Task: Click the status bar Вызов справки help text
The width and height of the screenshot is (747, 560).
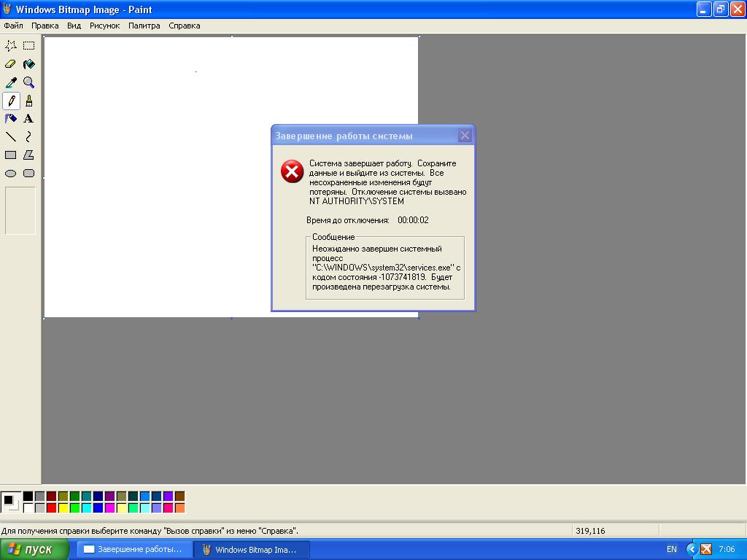Action: click(150, 531)
